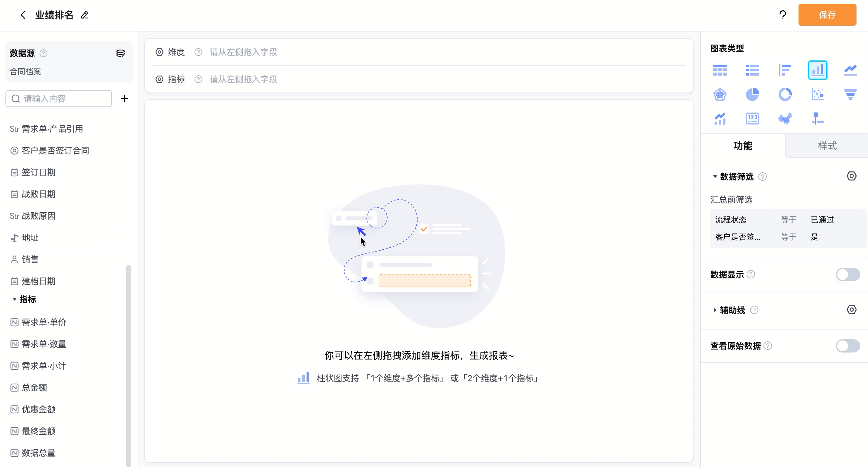Click the back arrow next to 业绩排名
This screenshot has width=868, height=468.
[23, 15]
